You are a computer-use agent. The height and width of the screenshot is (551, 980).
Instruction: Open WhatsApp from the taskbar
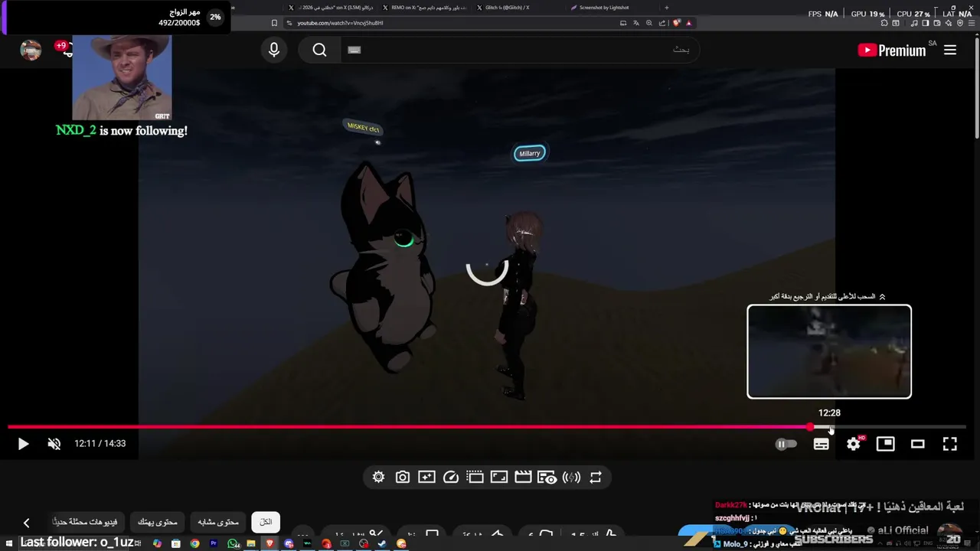233,543
